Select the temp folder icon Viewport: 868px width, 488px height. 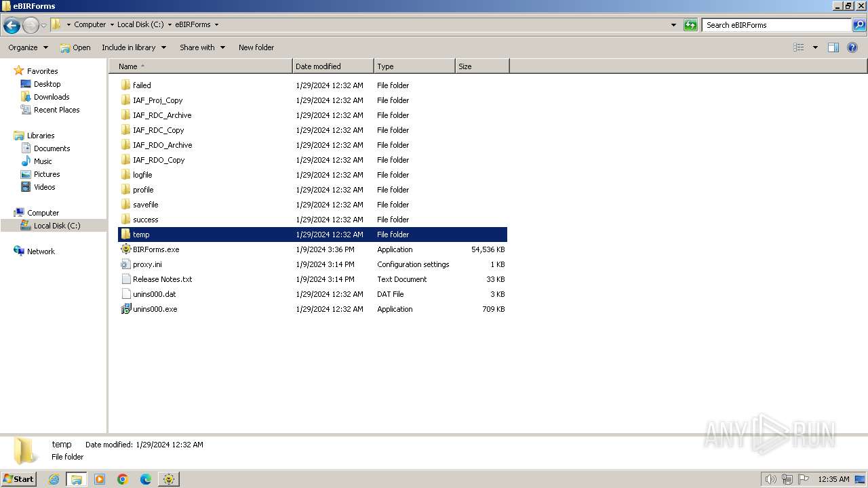pos(125,235)
